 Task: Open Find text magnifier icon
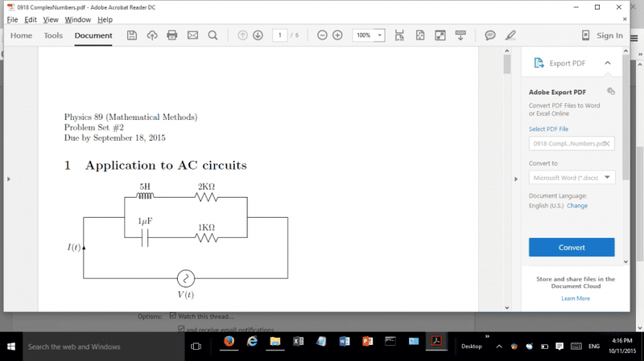pos(213,35)
